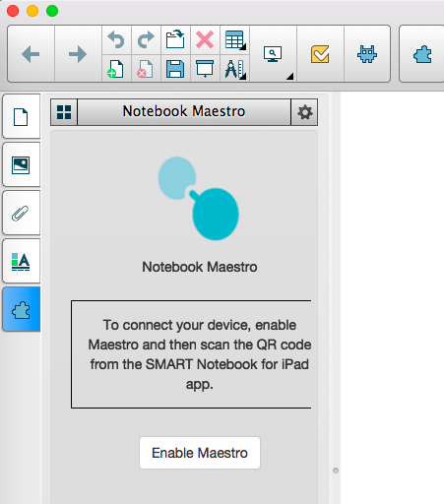Switch to the Gallery tab
Viewport: 444px width, 504px height.
coord(21,164)
